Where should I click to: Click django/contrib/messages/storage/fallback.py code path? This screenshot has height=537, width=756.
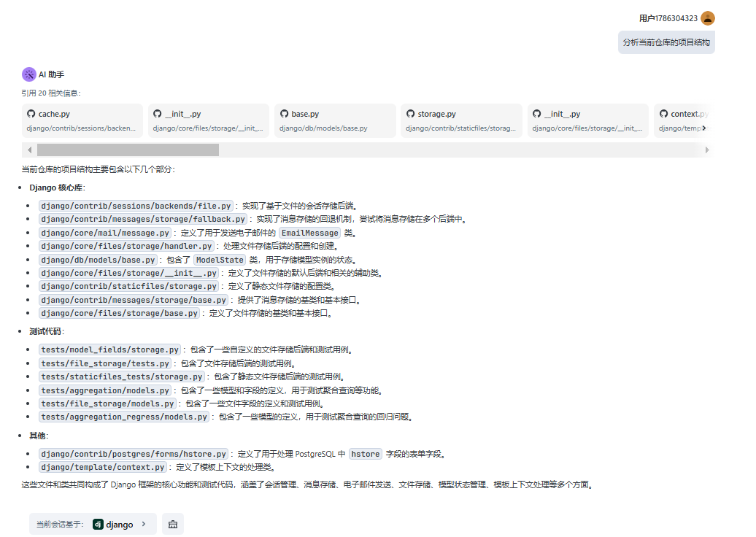pos(143,219)
